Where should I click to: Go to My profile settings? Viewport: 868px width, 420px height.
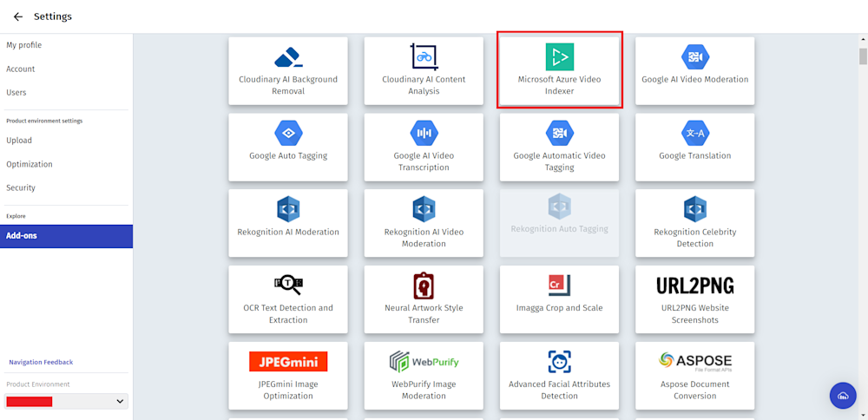tap(23, 45)
